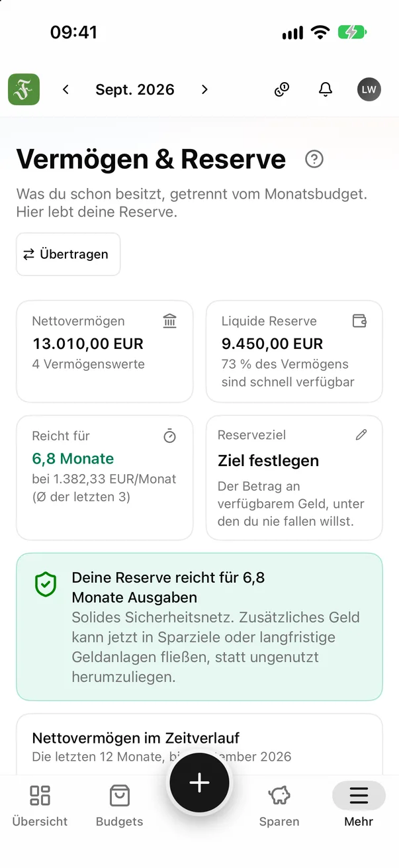Open the Sept. 2026 month picker
The width and height of the screenshot is (399, 868).
click(135, 89)
